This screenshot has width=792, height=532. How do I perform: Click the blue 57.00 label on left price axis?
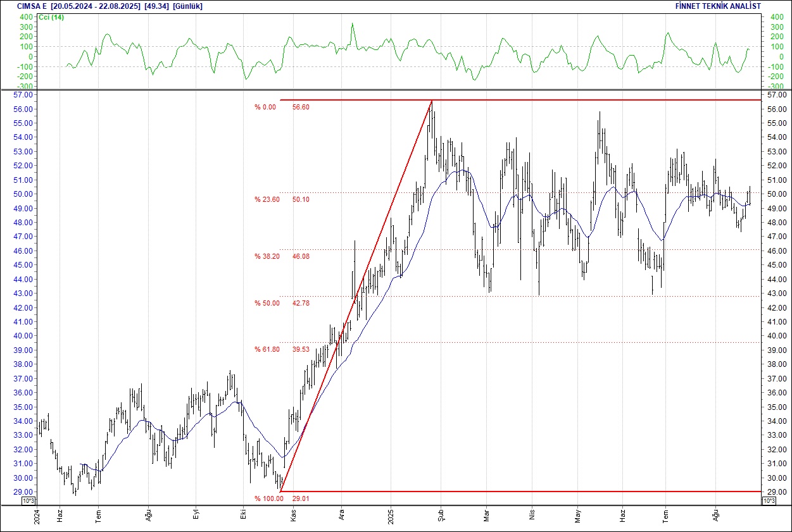tap(24, 95)
